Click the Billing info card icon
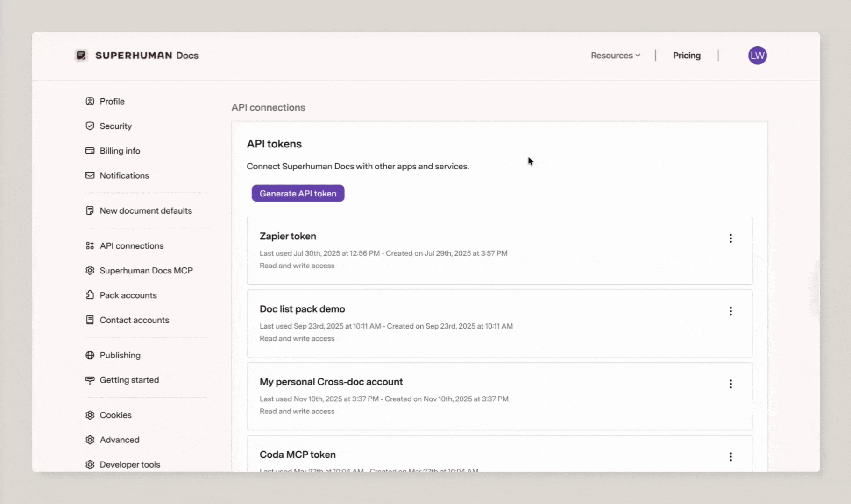Screen dimensions: 851x504 [90, 151]
